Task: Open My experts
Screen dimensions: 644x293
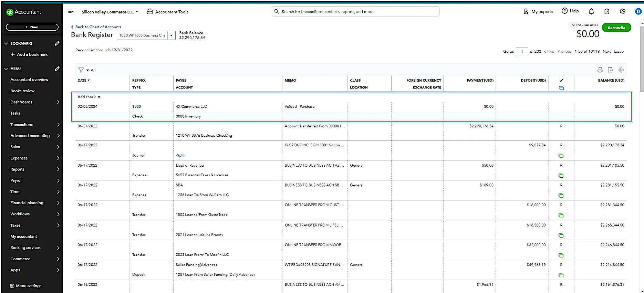Action: click(x=538, y=11)
